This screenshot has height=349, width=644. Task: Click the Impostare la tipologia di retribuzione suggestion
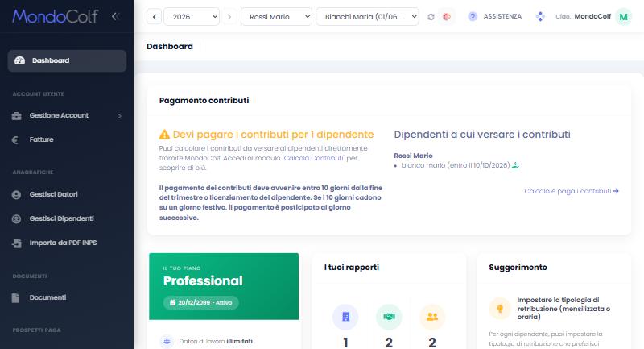tap(563, 309)
